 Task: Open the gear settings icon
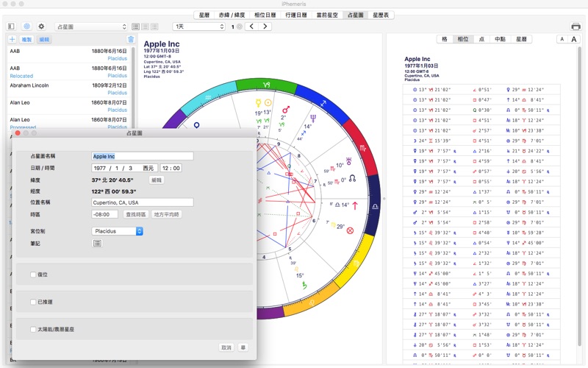41,26
